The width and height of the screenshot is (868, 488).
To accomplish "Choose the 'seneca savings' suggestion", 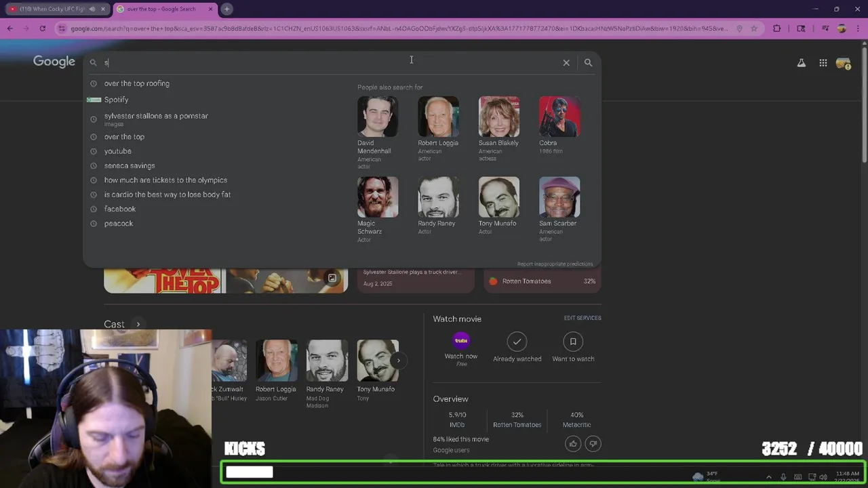I will pos(130,165).
